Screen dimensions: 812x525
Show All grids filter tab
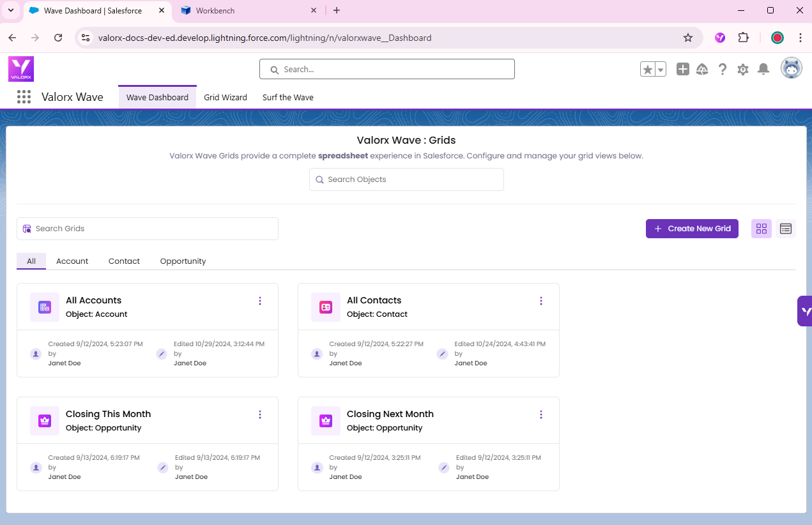pos(31,261)
